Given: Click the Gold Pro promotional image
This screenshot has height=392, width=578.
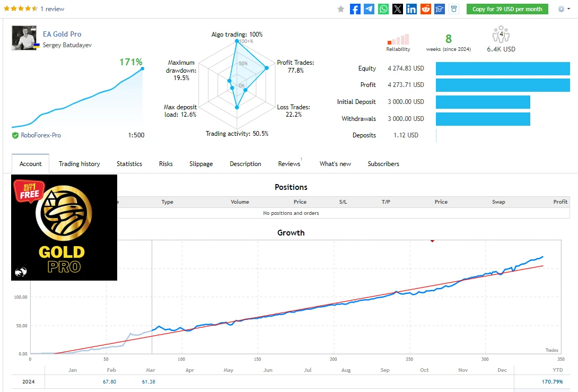Looking at the screenshot, I should tap(64, 227).
